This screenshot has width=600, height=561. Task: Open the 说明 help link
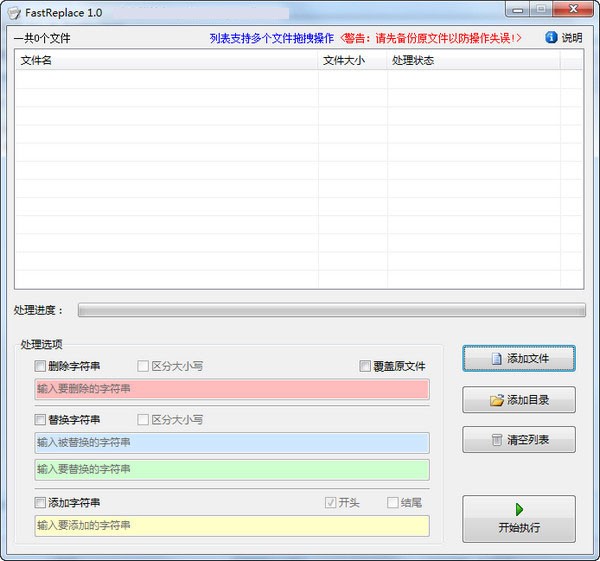click(572, 38)
